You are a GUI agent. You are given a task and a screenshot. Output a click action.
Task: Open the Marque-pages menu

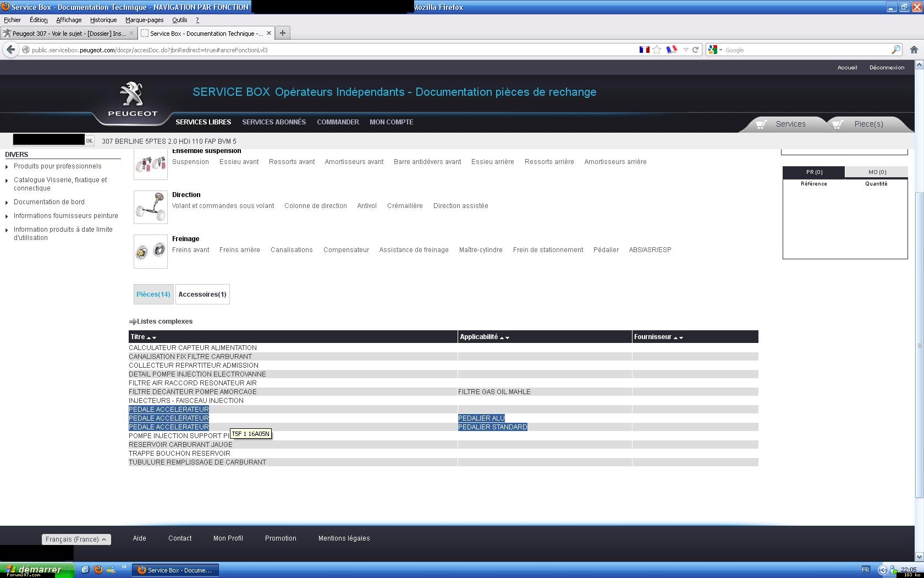point(144,20)
